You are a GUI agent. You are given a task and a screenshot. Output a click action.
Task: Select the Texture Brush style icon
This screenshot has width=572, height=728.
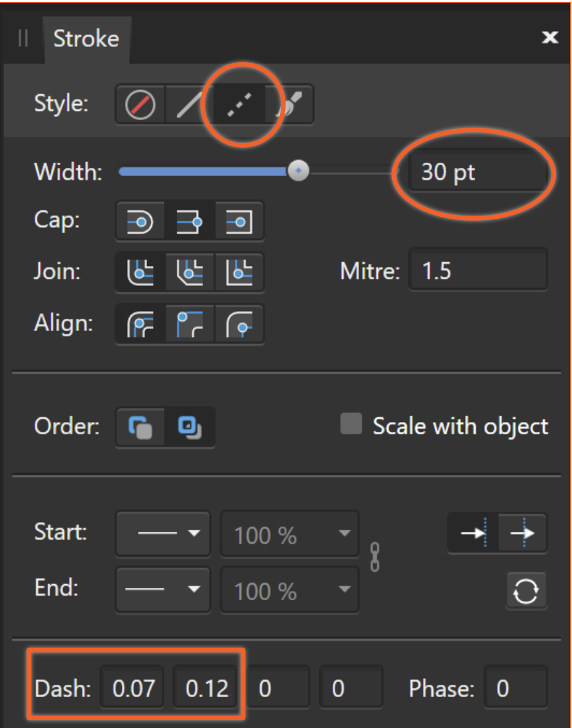tap(288, 105)
